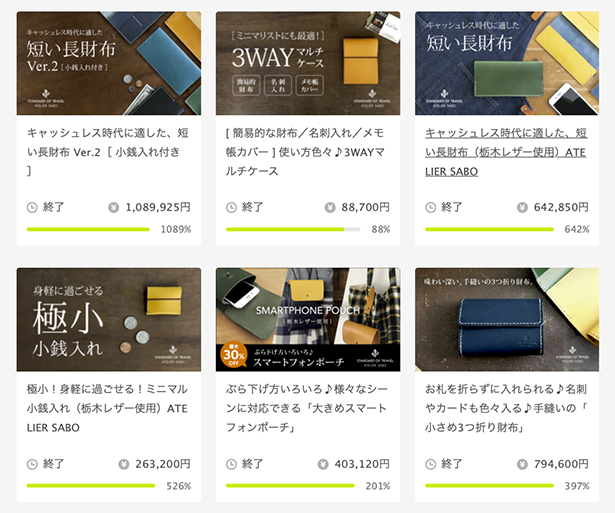
Task: Open the navy tri-fold wallet banner image
Action: click(507, 320)
